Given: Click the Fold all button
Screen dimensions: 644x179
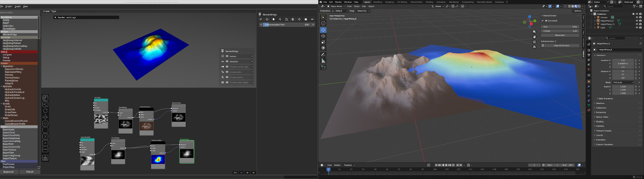Looking at the screenshot, I should pos(30,172).
